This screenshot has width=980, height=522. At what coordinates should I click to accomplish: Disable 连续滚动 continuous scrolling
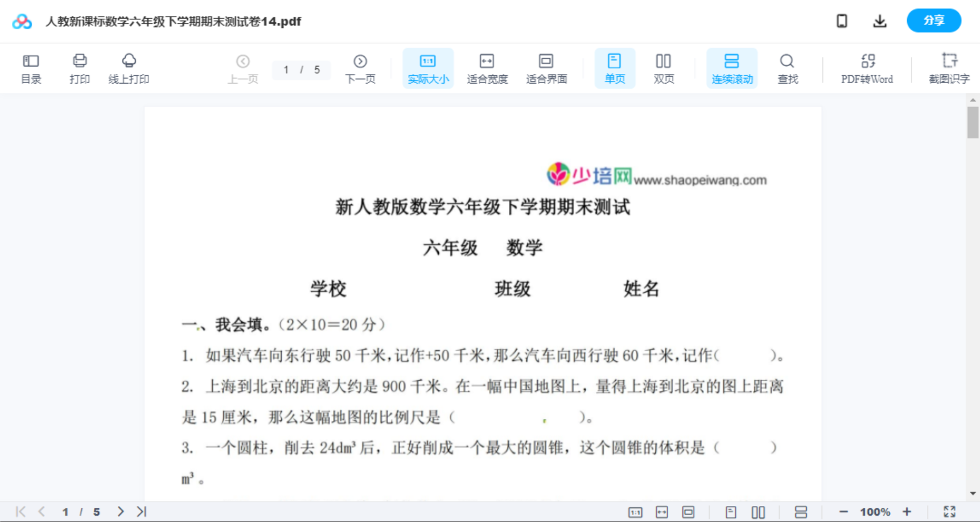coord(732,68)
